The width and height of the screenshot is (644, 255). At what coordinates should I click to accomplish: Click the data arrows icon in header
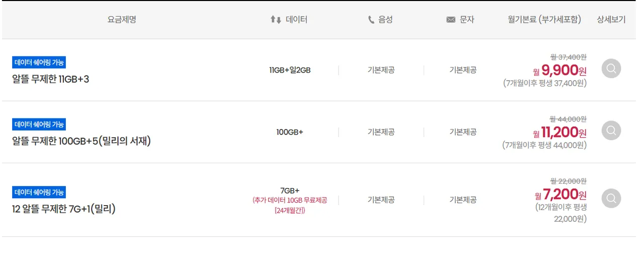pos(276,20)
